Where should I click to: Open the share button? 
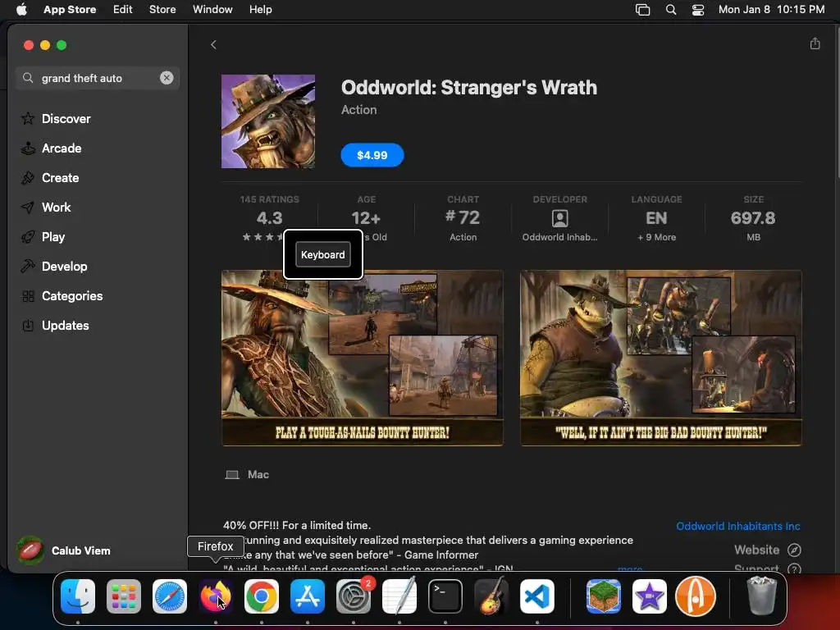[815, 43]
